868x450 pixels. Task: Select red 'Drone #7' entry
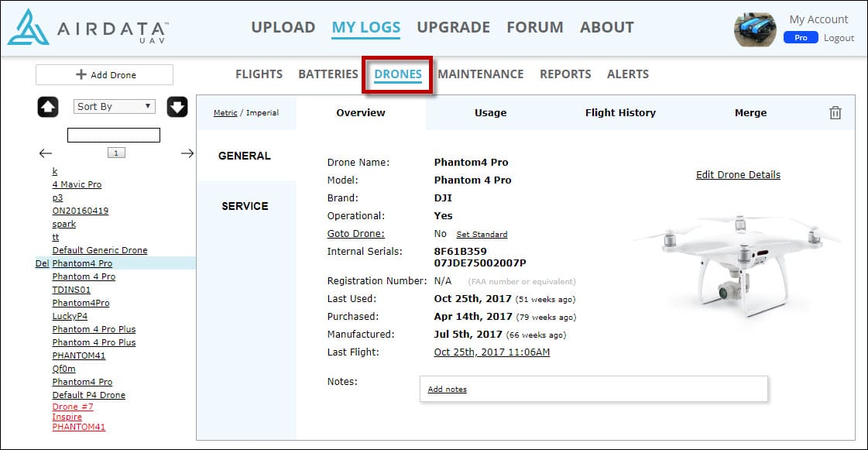click(73, 407)
